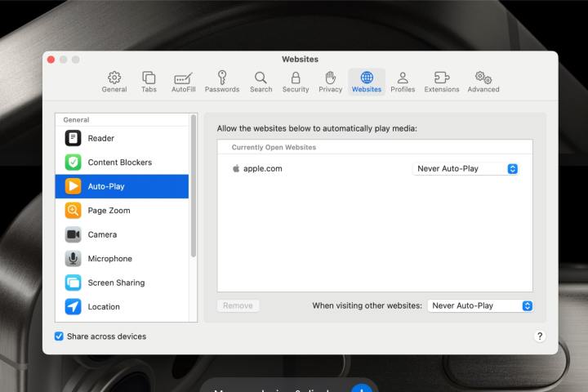This screenshot has width=588, height=392.
Task: Select the Reader sidebar label
Action: click(101, 138)
